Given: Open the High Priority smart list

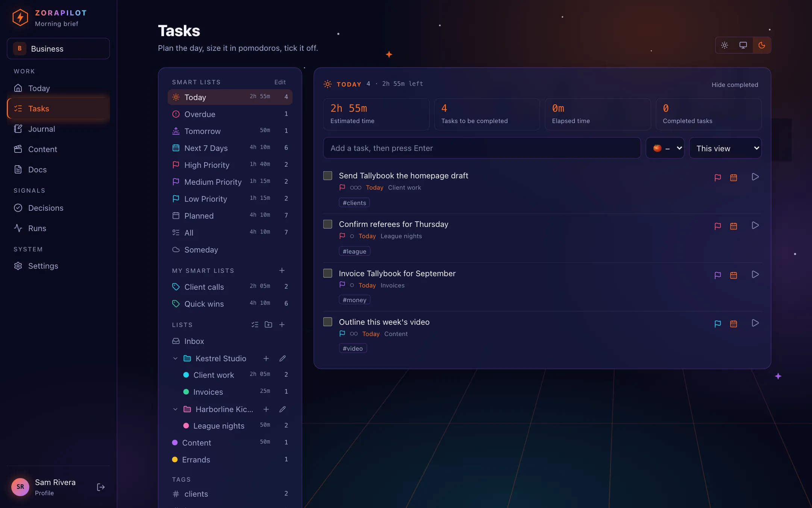Looking at the screenshot, I should point(230,165).
